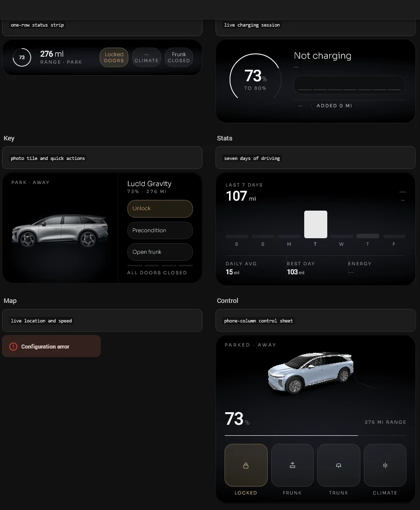
Task: Tap the Frunk Closed chip
Action: [179, 58]
